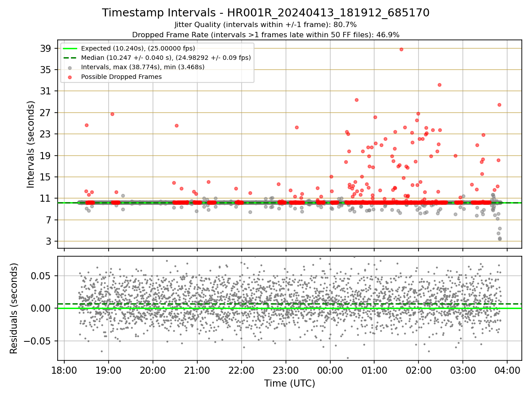This screenshot has height=399, width=532.
Task: Click the intervals y-axis tick "19"
Action: coord(47,156)
